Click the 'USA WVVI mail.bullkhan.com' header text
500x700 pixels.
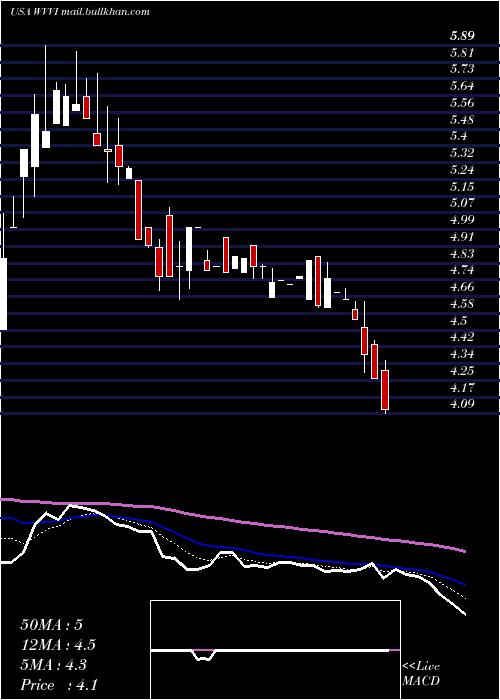point(79,12)
